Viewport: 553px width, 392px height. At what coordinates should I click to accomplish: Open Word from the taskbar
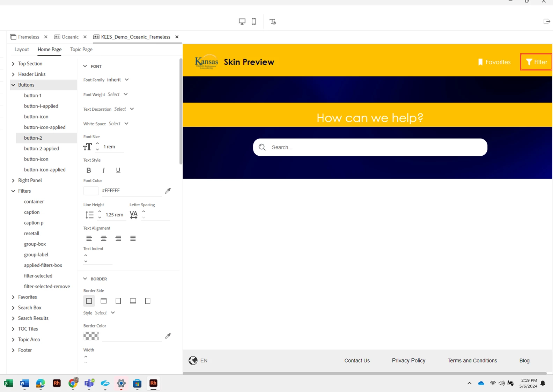click(24, 383)
